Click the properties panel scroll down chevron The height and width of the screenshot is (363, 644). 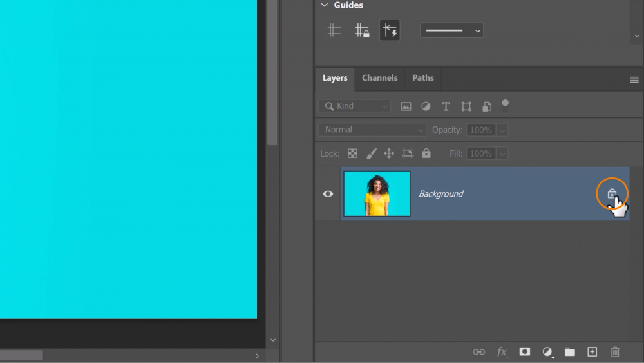pos(637,36)
